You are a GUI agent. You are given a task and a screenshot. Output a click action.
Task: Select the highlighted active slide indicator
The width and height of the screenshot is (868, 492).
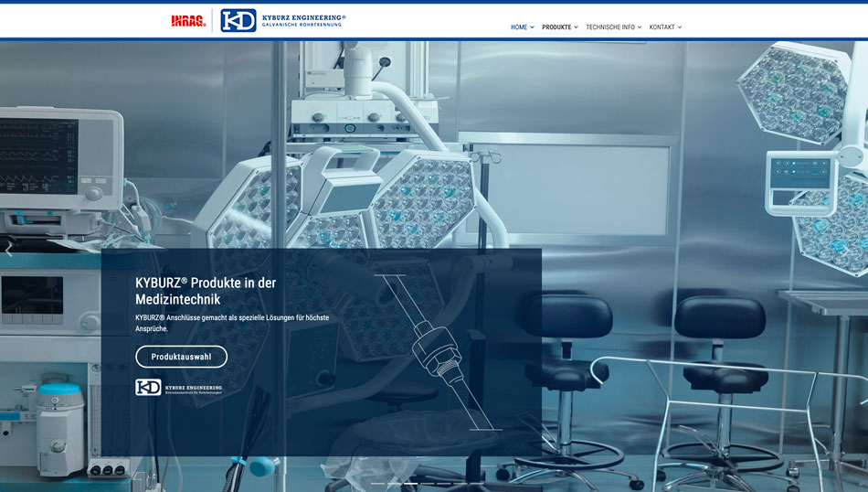tap(410, 482)
